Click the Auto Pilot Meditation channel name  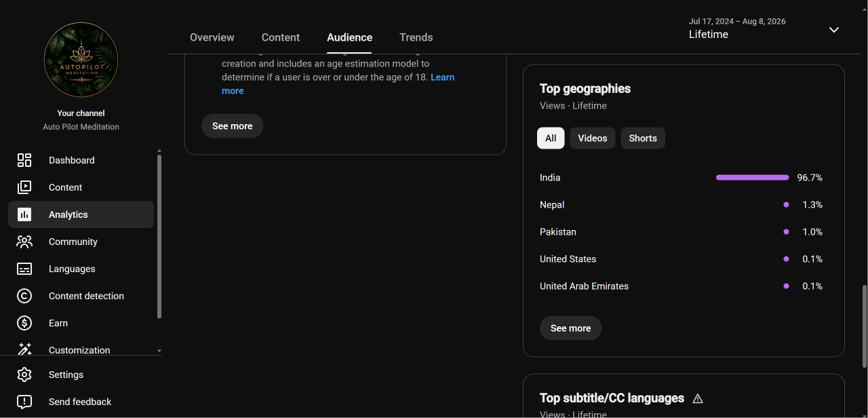(x=81, y=127)
